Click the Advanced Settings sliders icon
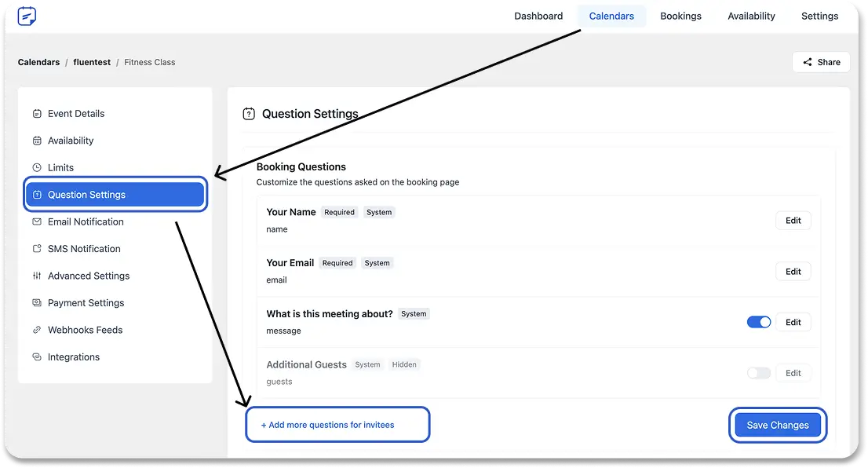Viewport: 868px width, 468px height. coord(37,276)
